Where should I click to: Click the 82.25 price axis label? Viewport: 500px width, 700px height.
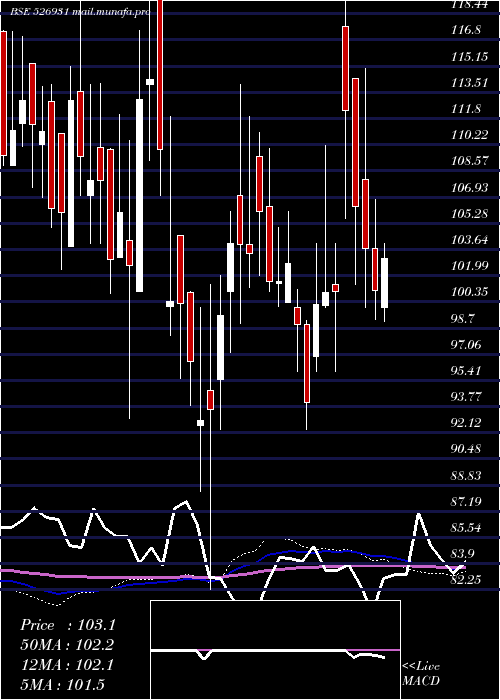pos(467,579)
